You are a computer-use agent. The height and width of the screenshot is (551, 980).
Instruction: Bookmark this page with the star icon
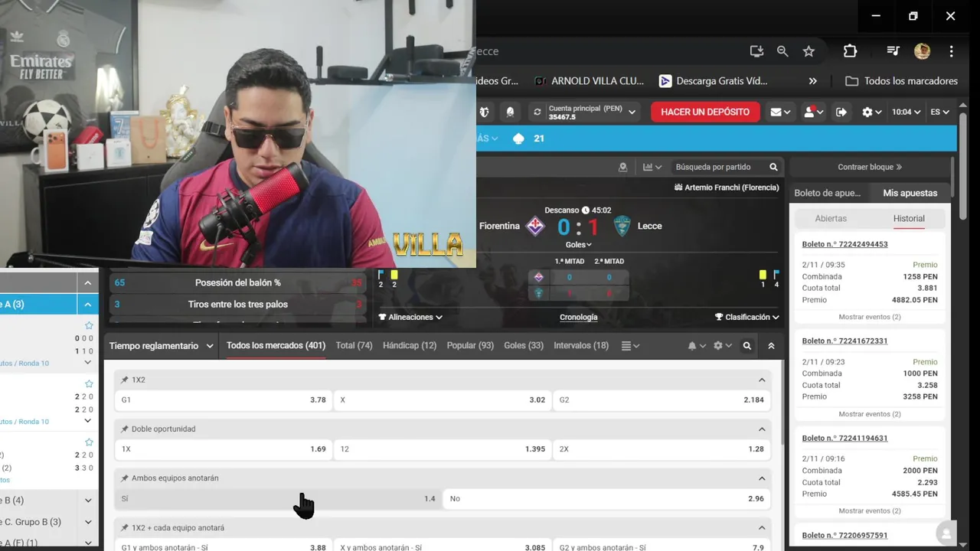[x=808, y=51]
